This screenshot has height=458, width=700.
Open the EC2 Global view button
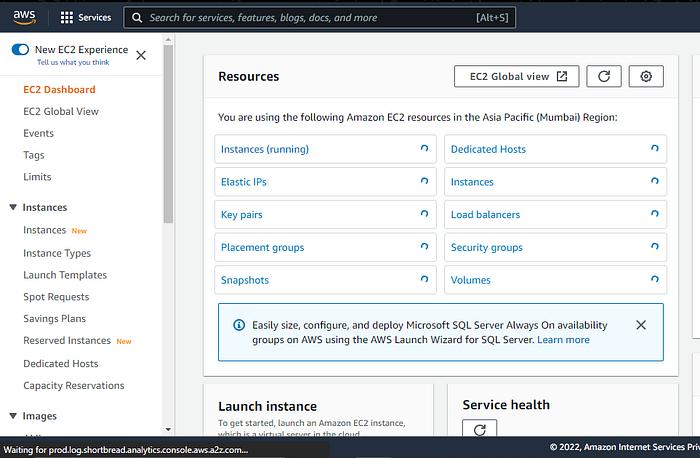click(x=517, y=76)
